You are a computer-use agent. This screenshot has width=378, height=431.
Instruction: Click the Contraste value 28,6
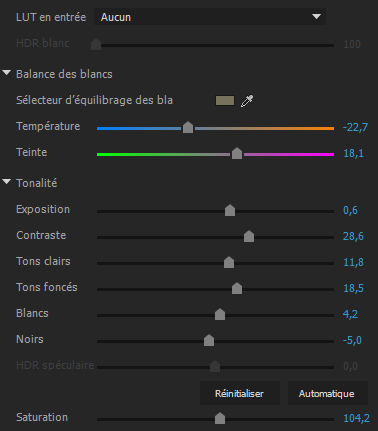click(x=353, y=236)
